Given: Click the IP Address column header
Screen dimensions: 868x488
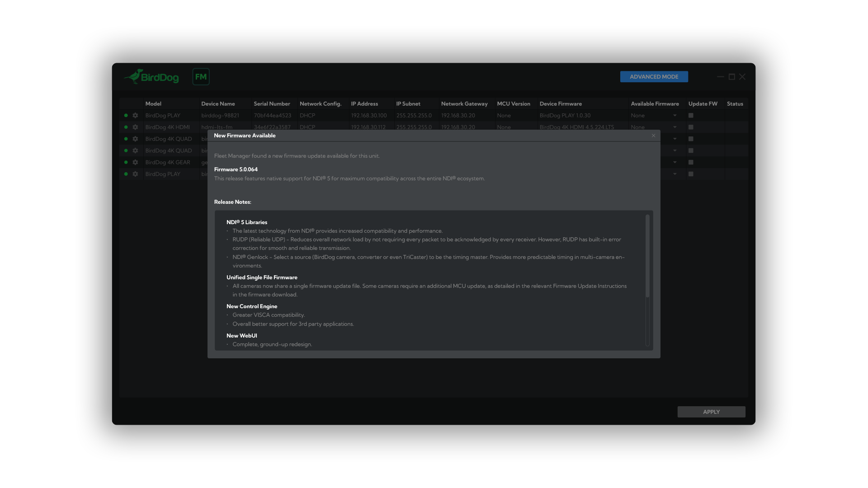Looking at the screenshot, I should (364, 104).
